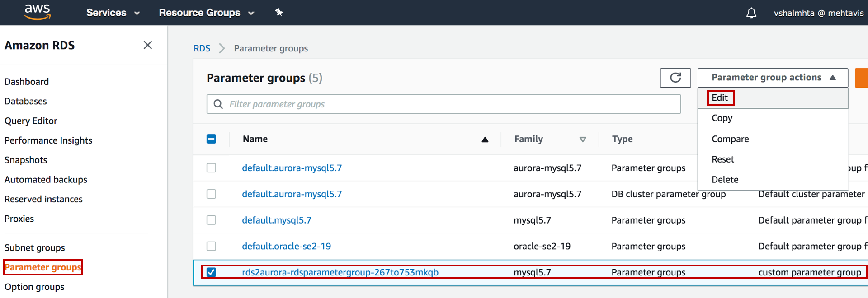Click the Family column header label
The height and width of the screenshot is (298, 868).
point(528,139)
